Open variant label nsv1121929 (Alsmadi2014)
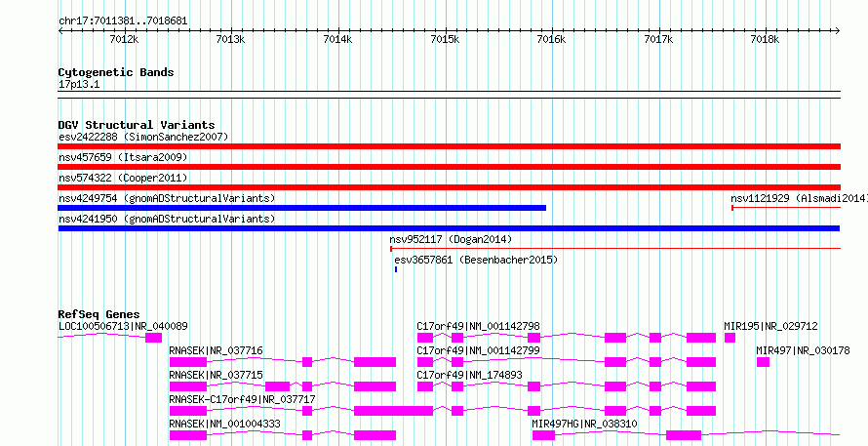This screenshot has width=868, height=446. (799, 198)
